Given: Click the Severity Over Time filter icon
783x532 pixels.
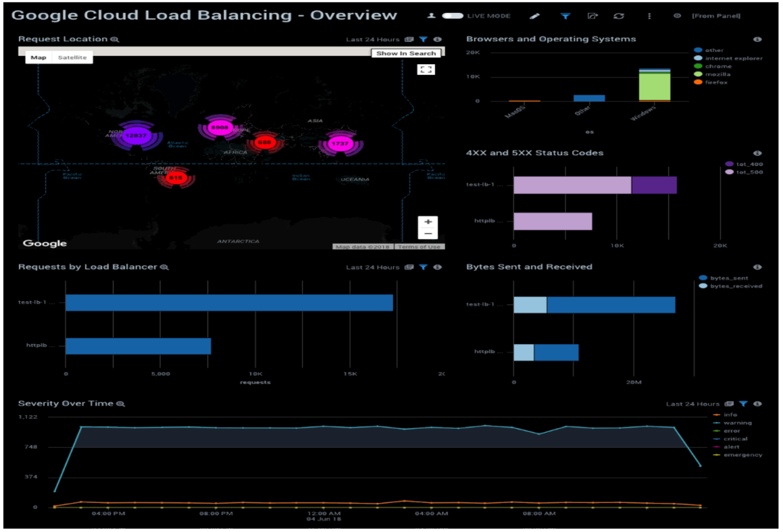Looking at the screenshot, I should (x=743, y=404).
